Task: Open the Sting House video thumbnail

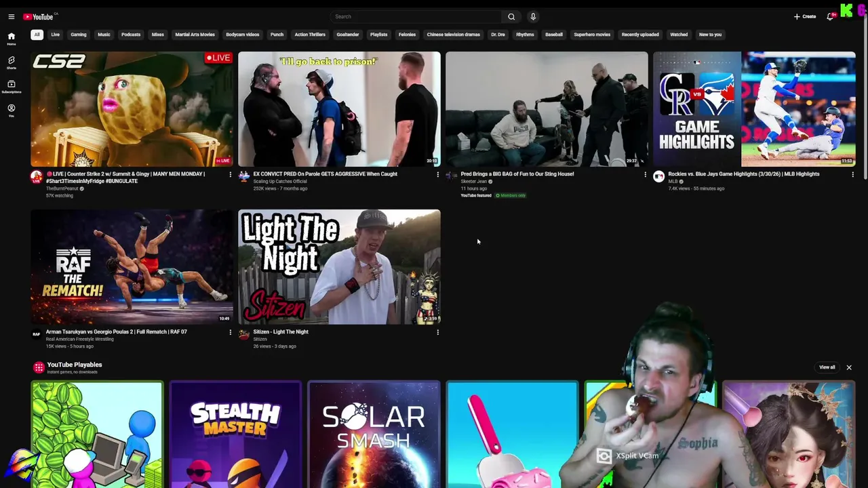Action: coord(547,109)
